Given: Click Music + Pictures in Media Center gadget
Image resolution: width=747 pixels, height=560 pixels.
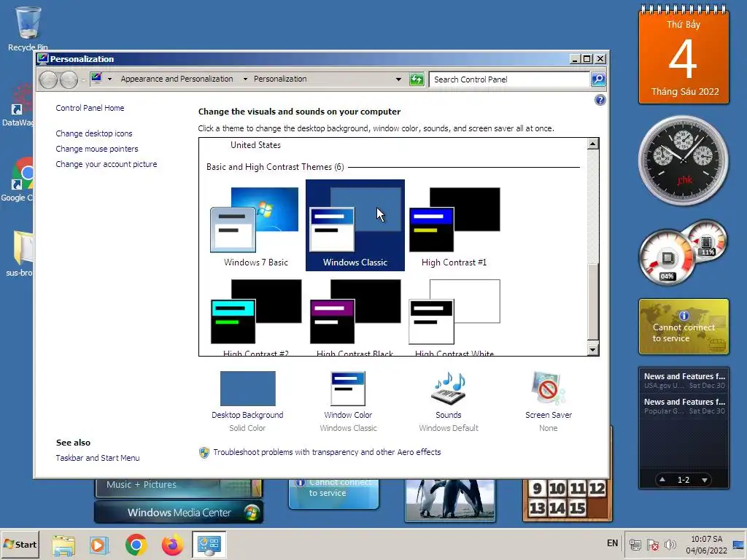Looking at the screenshot, I should [x=142, y=485].
